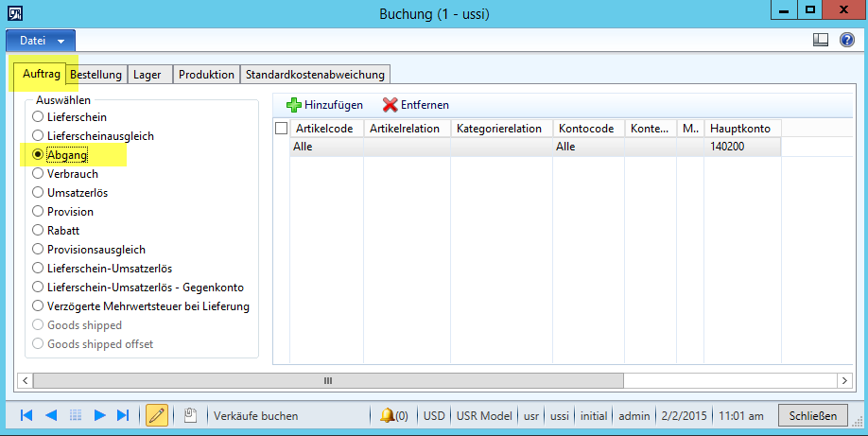Viewport: 868px width, 436px height.
Task: Click the view layout icon beside help
Action: pyautogui.click(x=821, y=41)
